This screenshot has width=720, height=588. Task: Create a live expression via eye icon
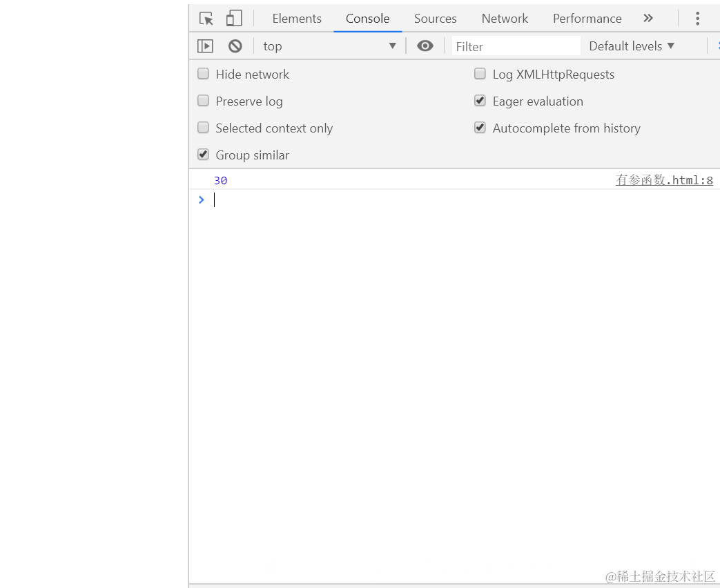[x=425, y=46]
